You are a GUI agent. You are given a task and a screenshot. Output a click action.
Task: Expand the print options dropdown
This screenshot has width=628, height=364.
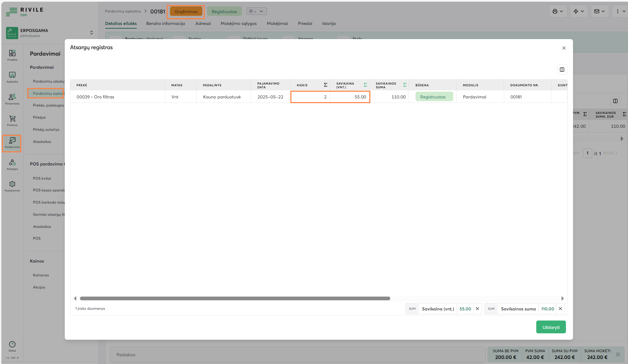pyautogui.click(x=558, y=11)
